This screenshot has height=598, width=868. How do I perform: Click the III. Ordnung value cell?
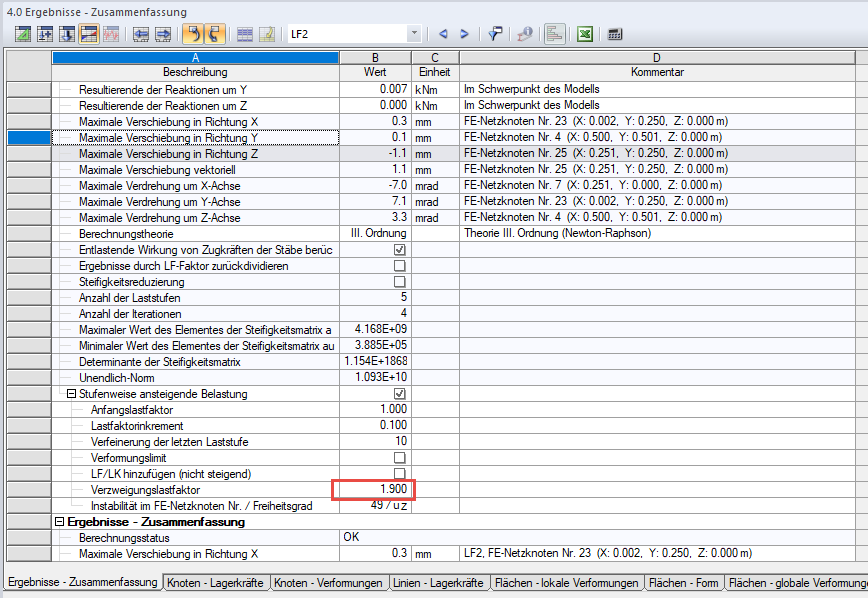[x=375, y=233]
